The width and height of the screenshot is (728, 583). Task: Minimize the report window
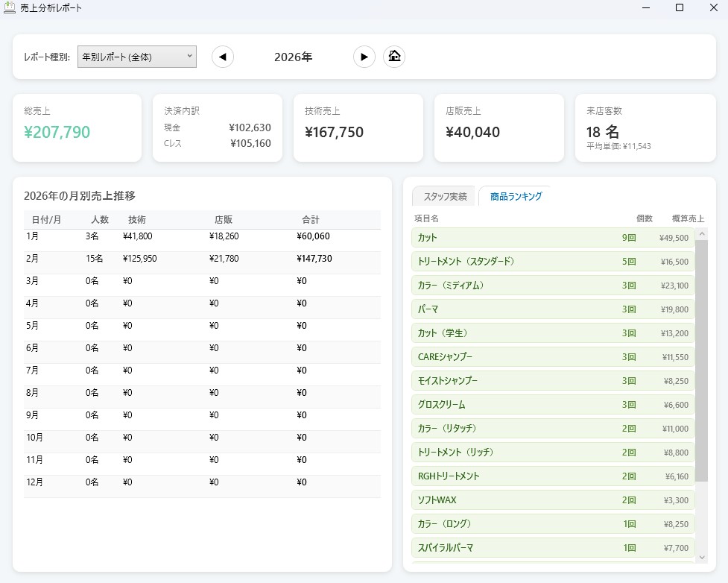point(644,8)
